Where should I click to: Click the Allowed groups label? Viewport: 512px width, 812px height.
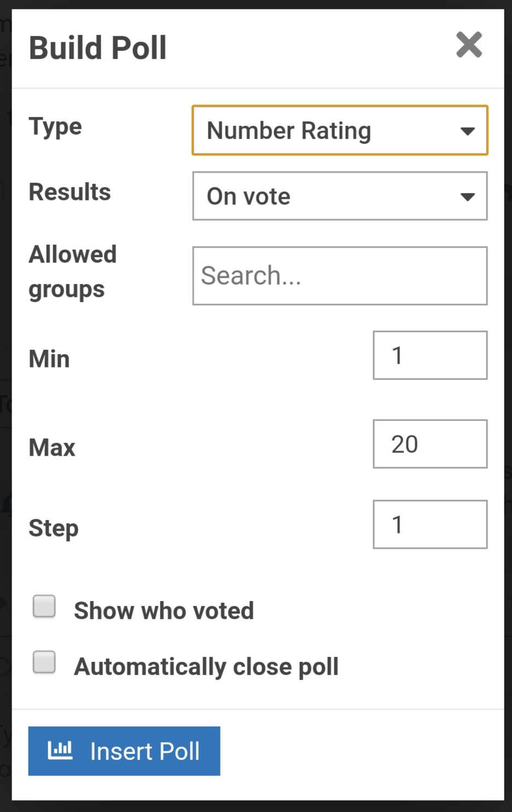pos(72,272)
